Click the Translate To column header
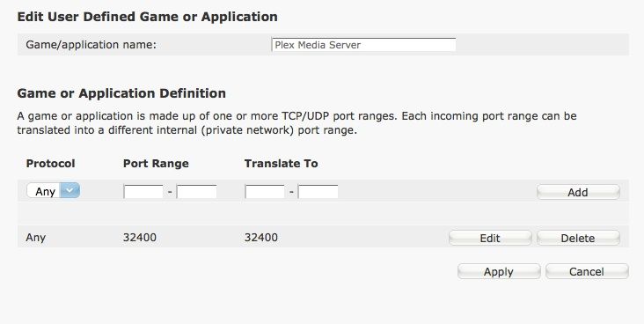The width and height of the screenshot is (644, 324). point(282,163)
